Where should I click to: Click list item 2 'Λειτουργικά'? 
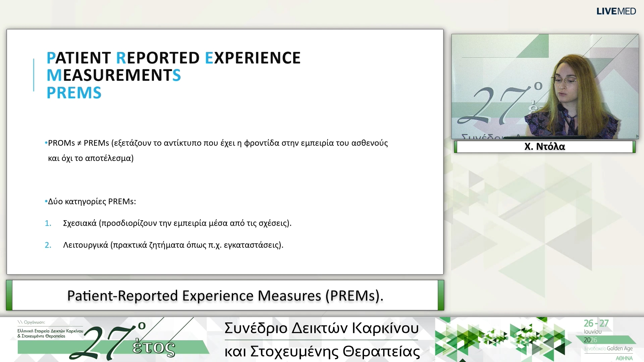pos(164,245)
